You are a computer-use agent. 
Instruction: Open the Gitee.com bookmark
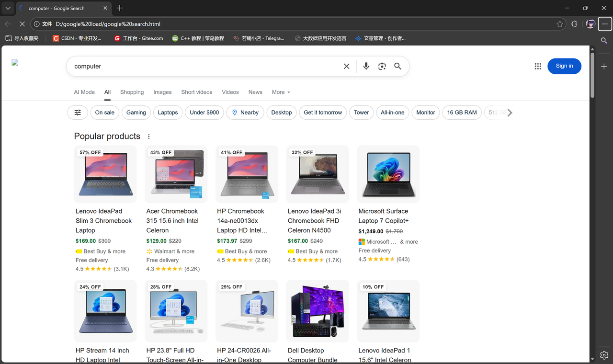point(139,38)
